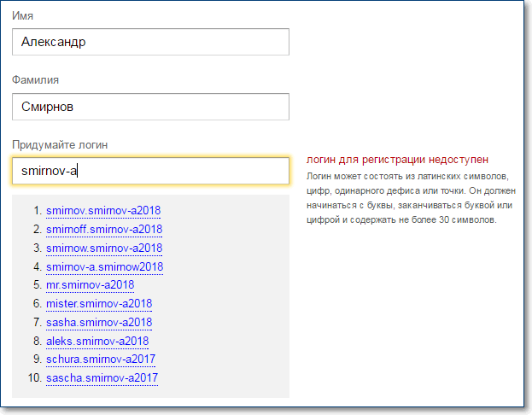Pick schura.smirnov-a2017 suggestion
Image resolution: width=532 pixels, height=415 pixels.
pyautogui.click(x=101, y=359)
